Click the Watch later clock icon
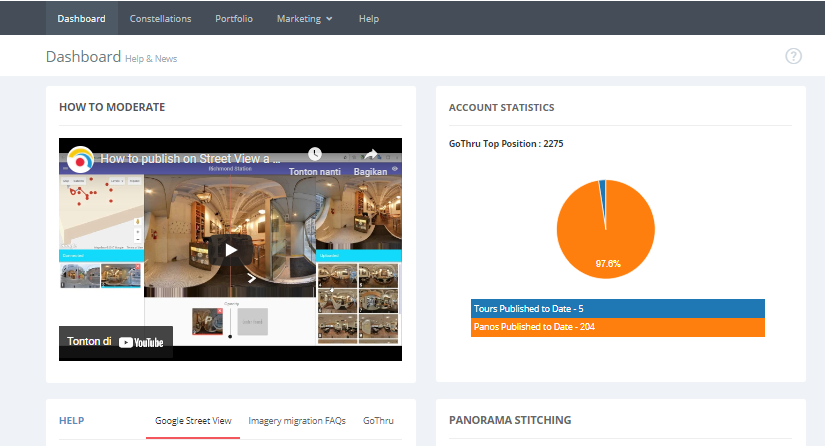825x446 pixels. (x=315, y=154)
